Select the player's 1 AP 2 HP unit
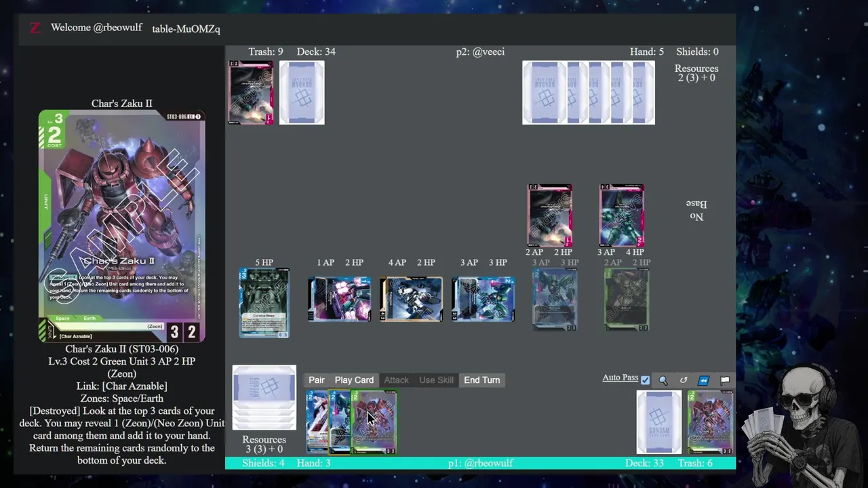This screenshot has height=488, width=868. click(x=339, y=299)
